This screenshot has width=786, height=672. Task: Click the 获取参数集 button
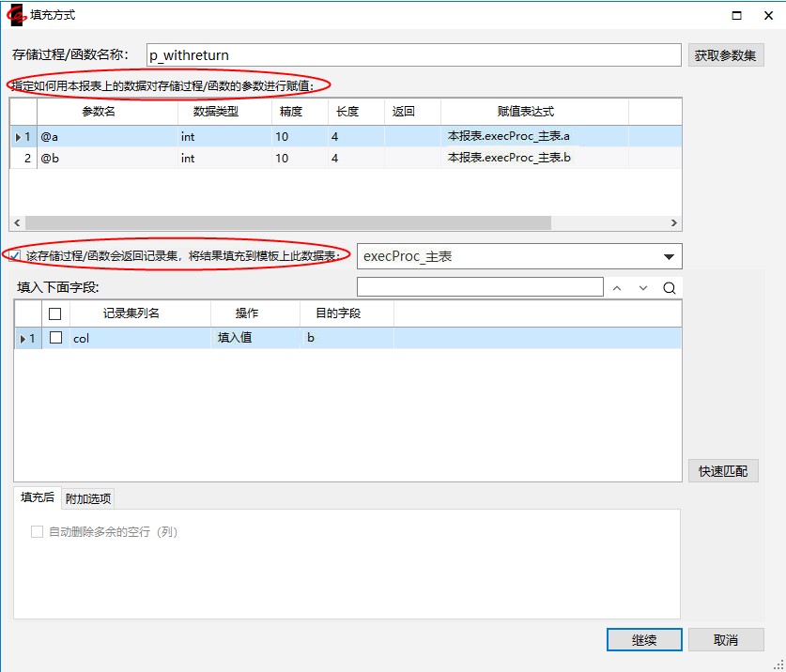[726, 55]
